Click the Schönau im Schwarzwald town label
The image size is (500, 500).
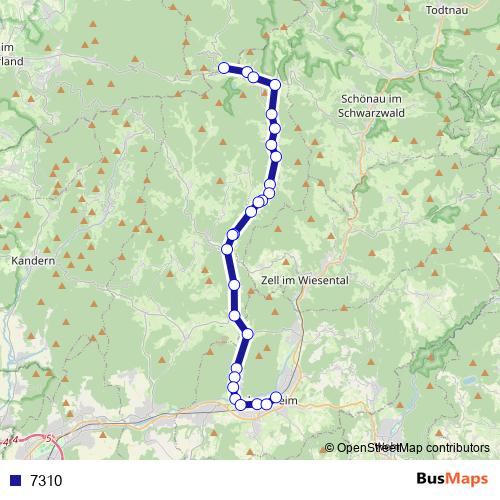[371, 106]
